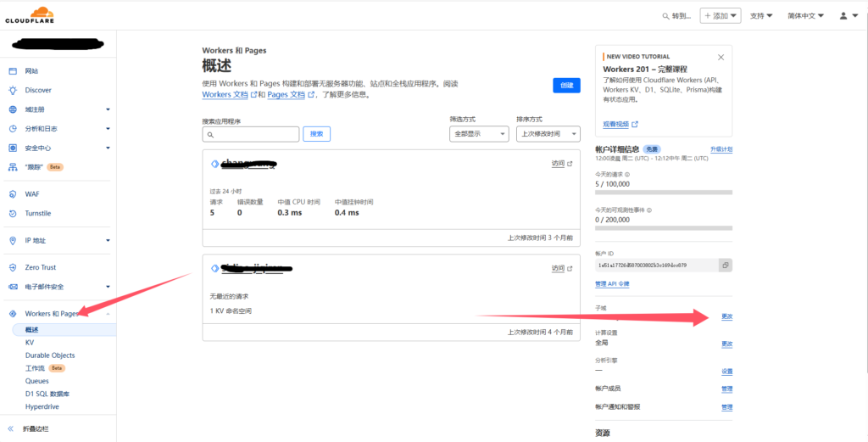Open the user account avatar menu
Screen dimensions: 868x442
coord(848,16)
